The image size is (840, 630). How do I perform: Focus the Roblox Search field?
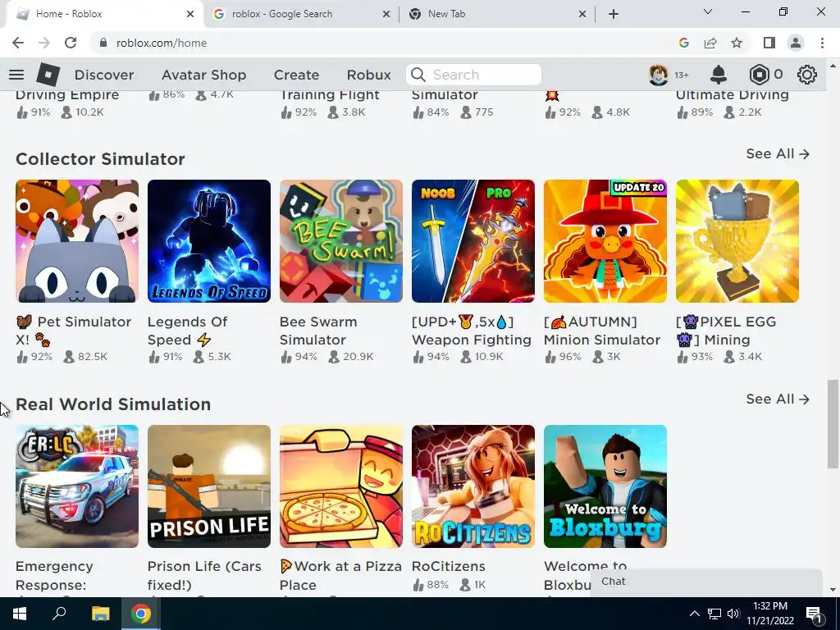click(x=473, y=75)
